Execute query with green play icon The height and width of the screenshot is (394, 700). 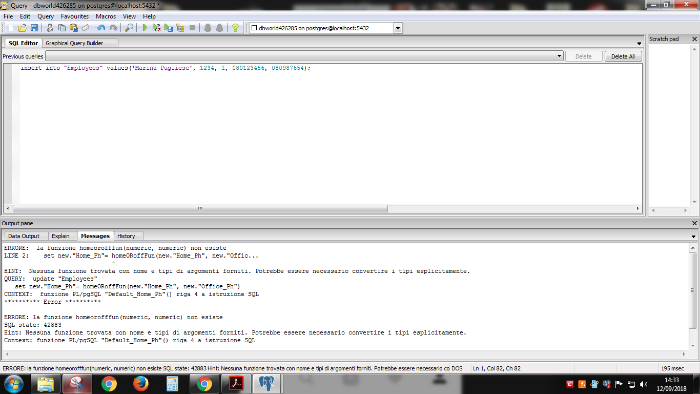click(x=145, y=28)
